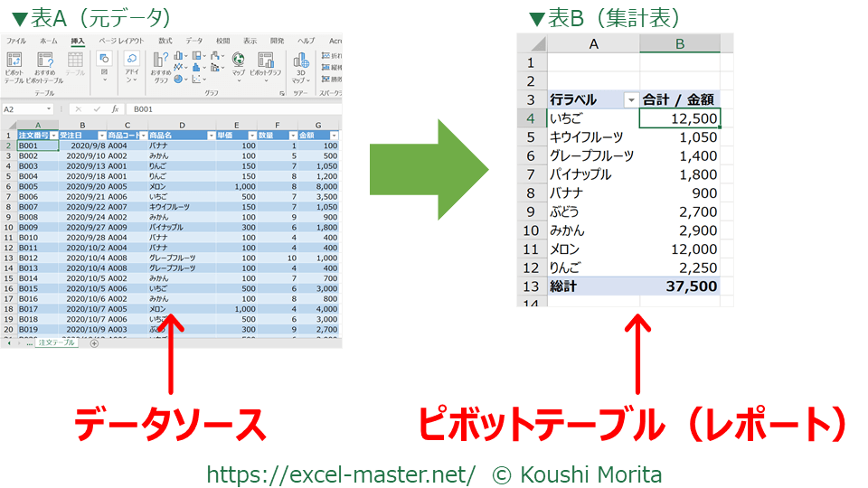Viewport: 868px width, 488px height.
Task: Click the formula bar showing B001
Action: [x=226, y=108]
